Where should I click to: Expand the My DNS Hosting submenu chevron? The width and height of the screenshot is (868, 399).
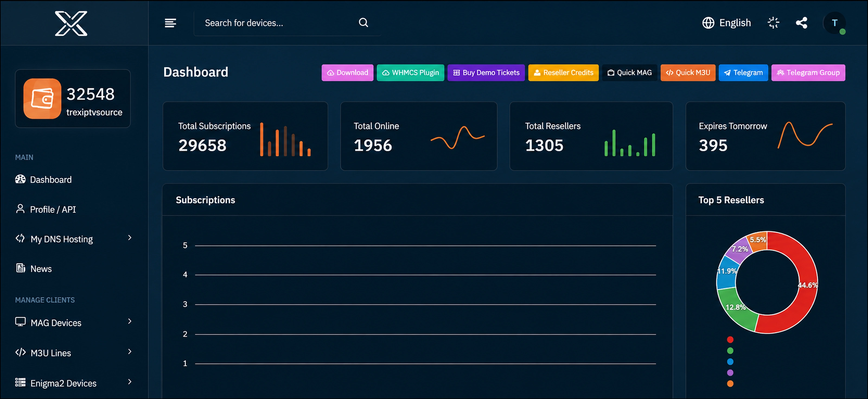click(130, 238)
